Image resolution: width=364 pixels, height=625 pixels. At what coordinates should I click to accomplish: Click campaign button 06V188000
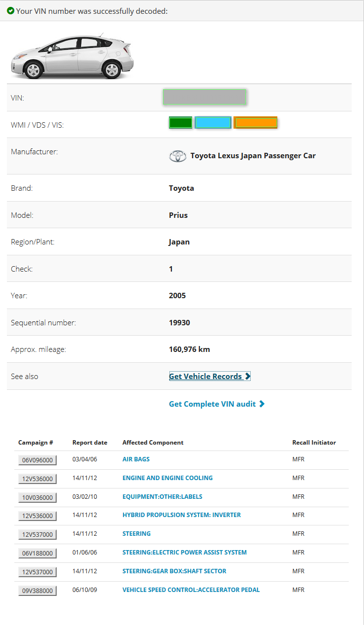(x=37, y=553)
